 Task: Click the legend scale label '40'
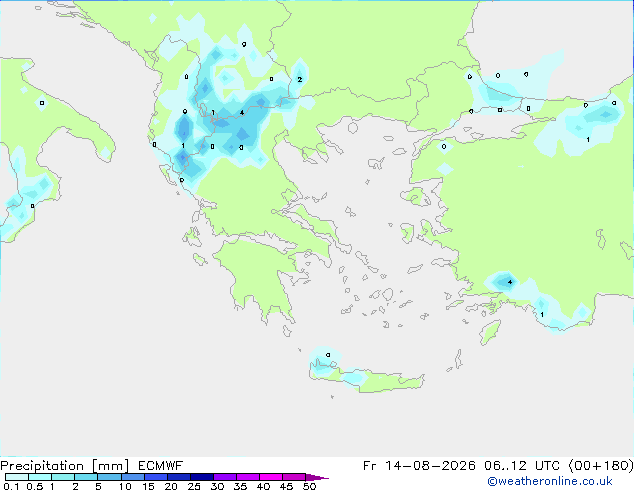263,486
